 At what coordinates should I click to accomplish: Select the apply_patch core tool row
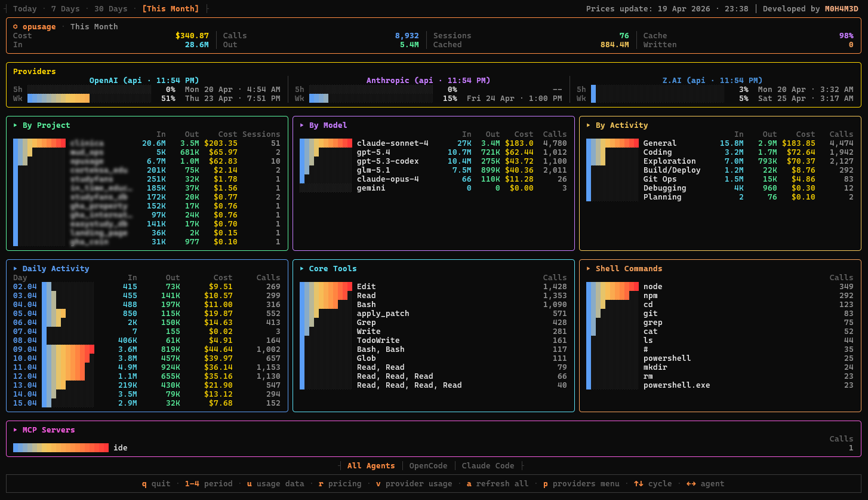click(433, 314)
